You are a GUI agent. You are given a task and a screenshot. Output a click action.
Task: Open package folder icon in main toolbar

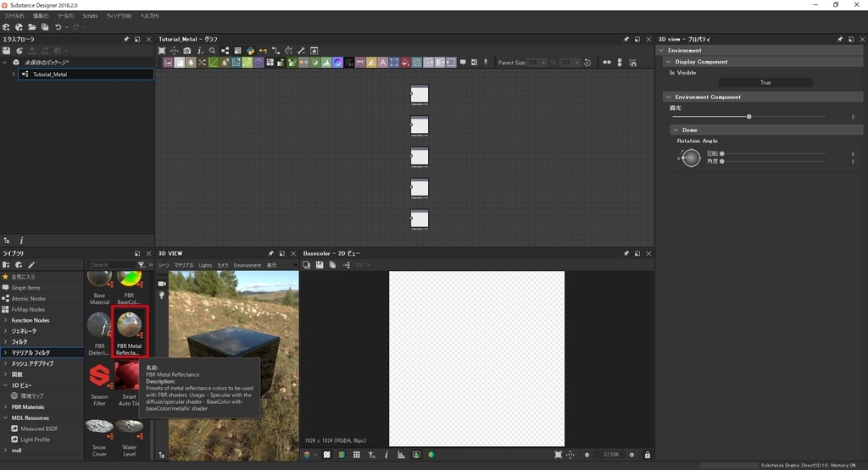tap(32, 27)
